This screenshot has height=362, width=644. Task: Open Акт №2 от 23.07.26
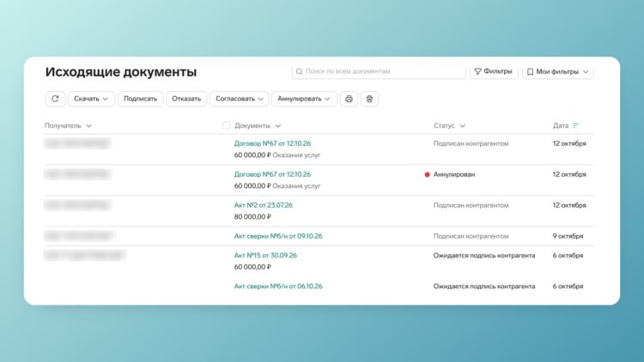(264, 205)
